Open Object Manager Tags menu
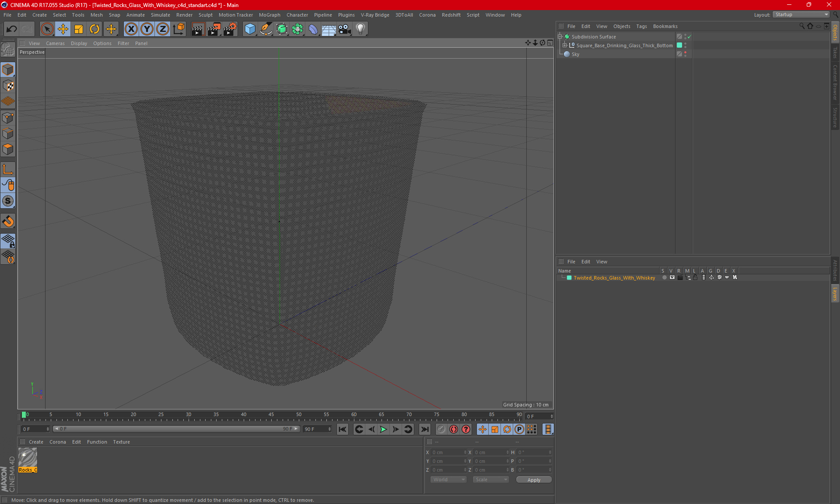840x504 pixels. click(x=641, y=26)
